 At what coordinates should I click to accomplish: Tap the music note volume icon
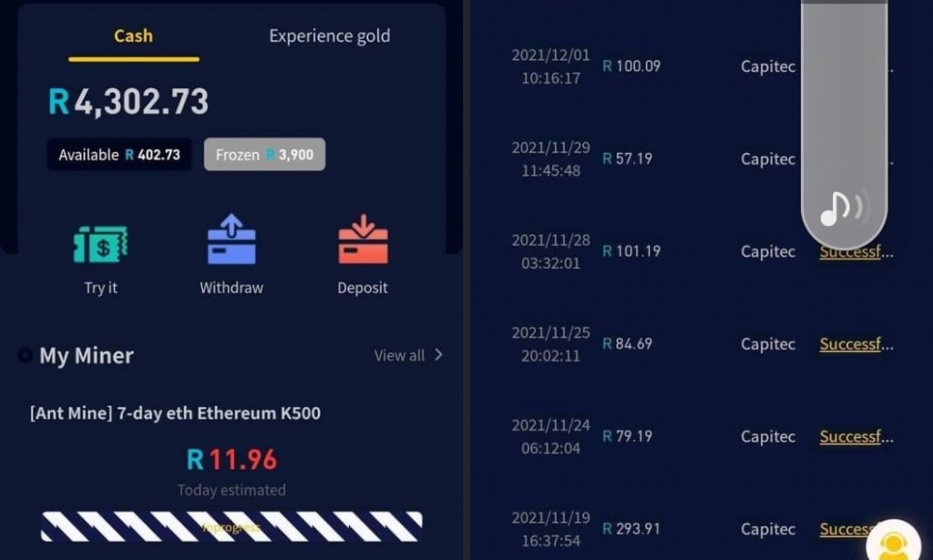coord(843,209)
